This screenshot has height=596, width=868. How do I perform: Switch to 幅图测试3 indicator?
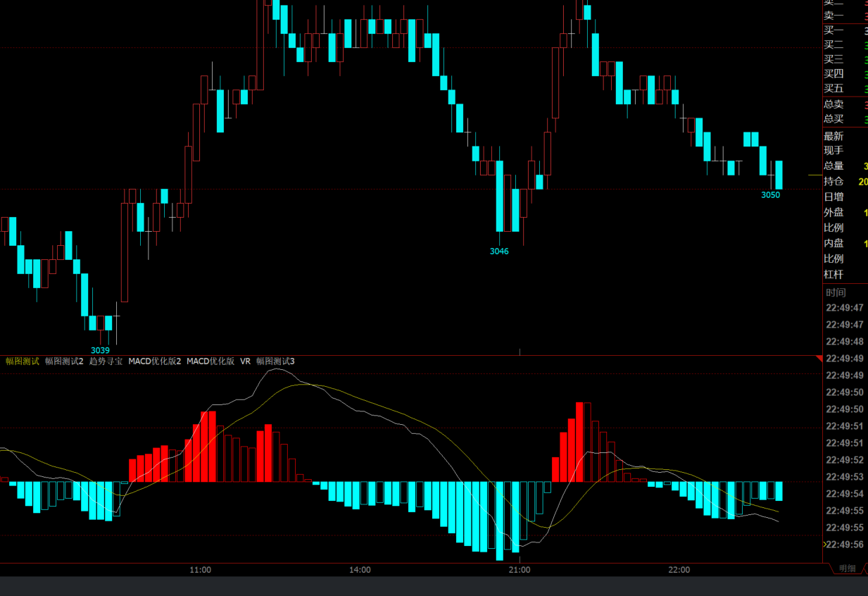(275, 361)
